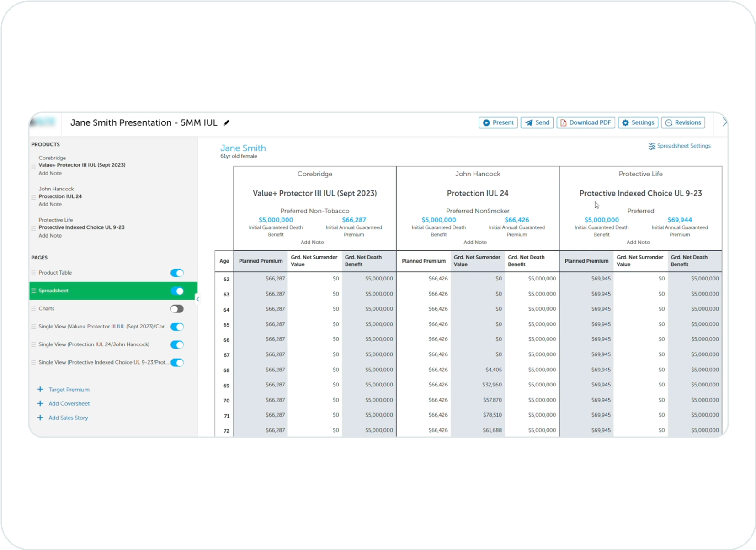Viewport: 756px width, 550px height.
Task: Click the plus icon beside Add Sales Story
Action: (40, 418)
